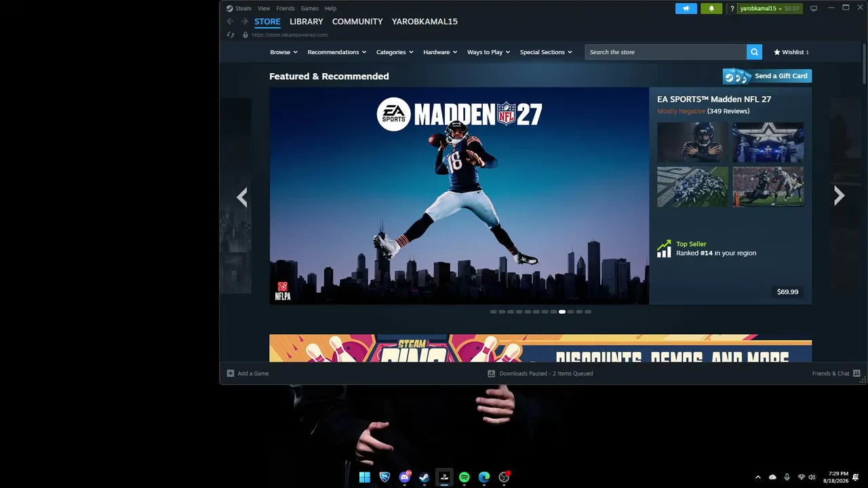The height and width of the screenshot is (488, 868).
Task: Go forward with the forward arrow
Action: [244, 22]
